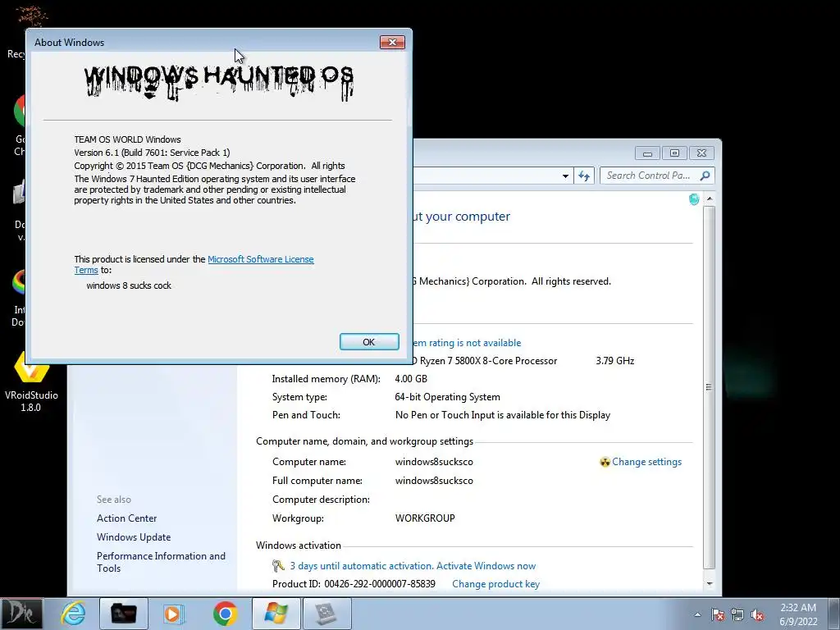Click the System window scrollbar down arrow
This screenshot has width=840, height=630.
click(710, 584)
